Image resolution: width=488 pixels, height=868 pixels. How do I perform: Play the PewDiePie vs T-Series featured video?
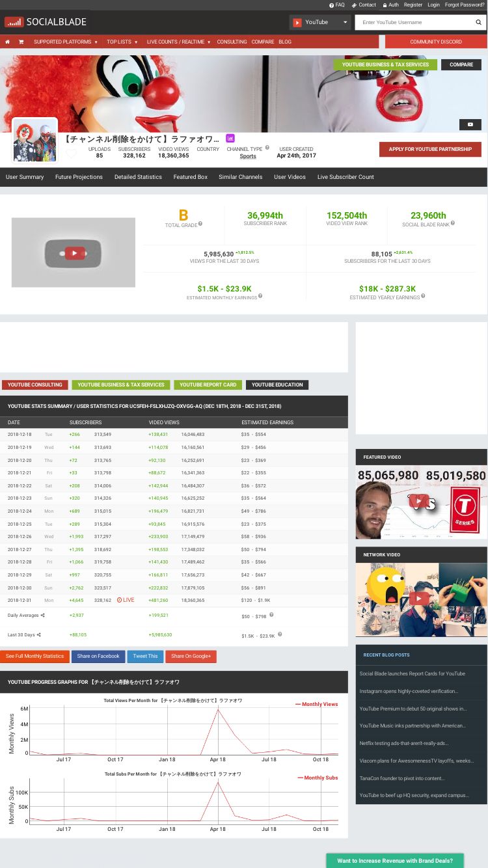(421, 502)
